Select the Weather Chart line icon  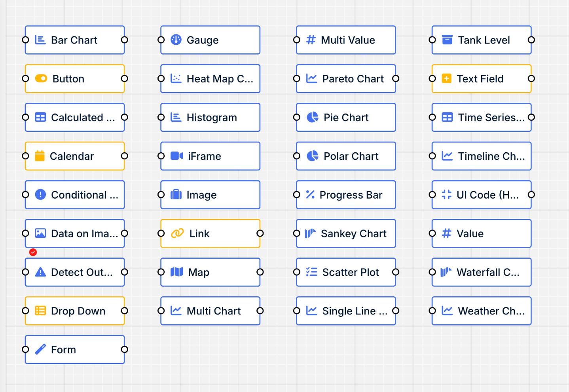[x=446, y=311]
